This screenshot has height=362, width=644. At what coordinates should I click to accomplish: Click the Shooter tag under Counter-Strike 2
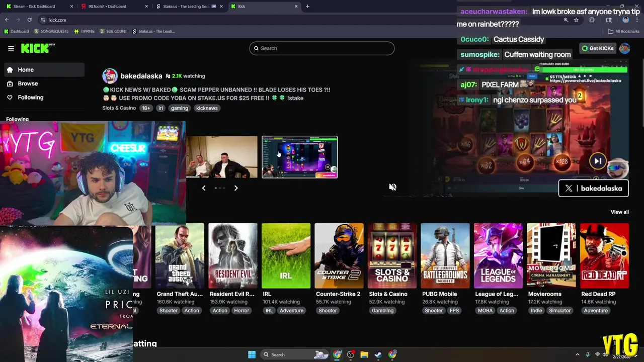tap(328, 311)
